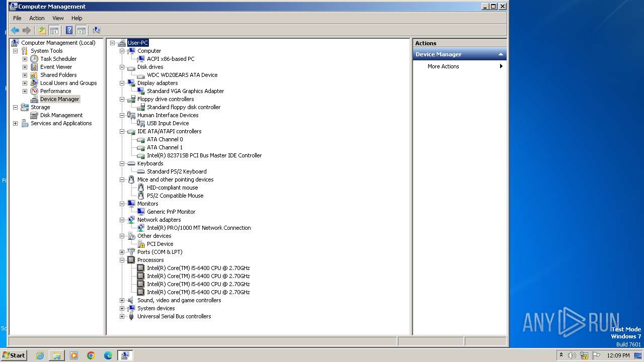Select Device Manager in the left tree
644x362 pixels.
[59, 99]
